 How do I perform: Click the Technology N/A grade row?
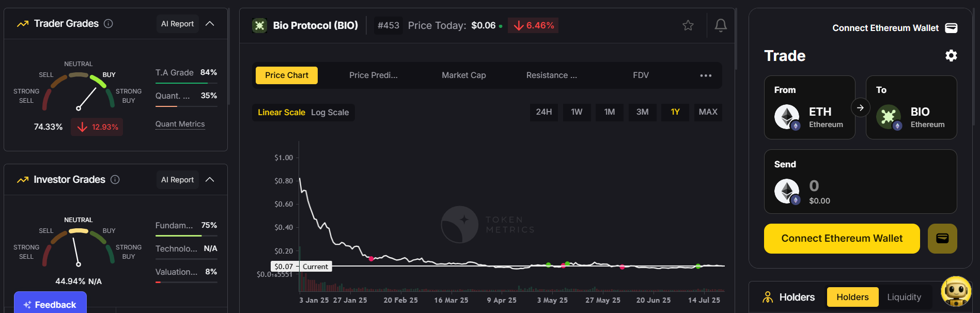(x=186, y=249)
